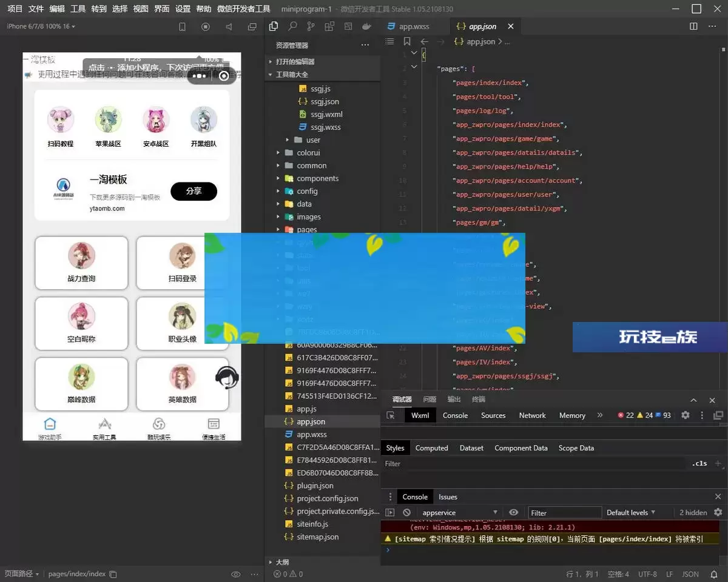
Task: Click the phone device frame icon
Action: 182,27
